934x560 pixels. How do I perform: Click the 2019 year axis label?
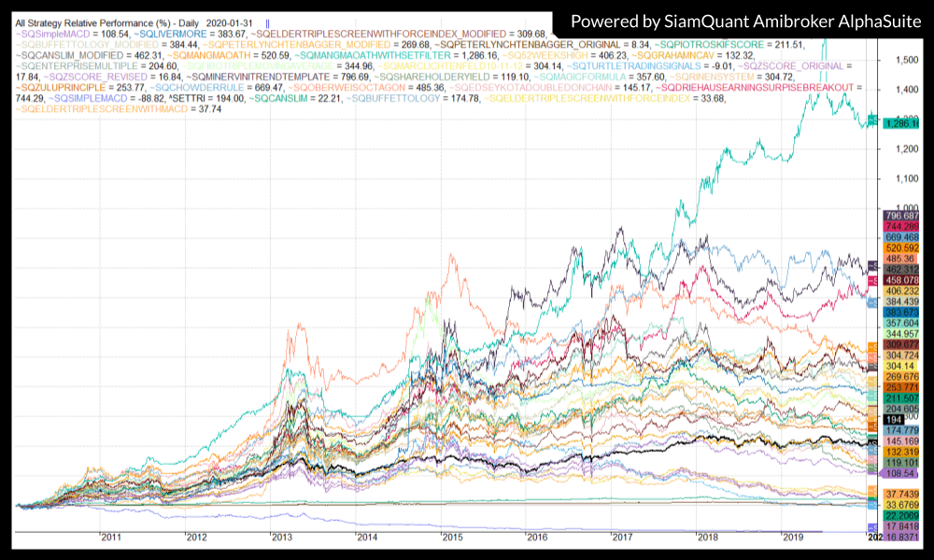tap(793, 539)
